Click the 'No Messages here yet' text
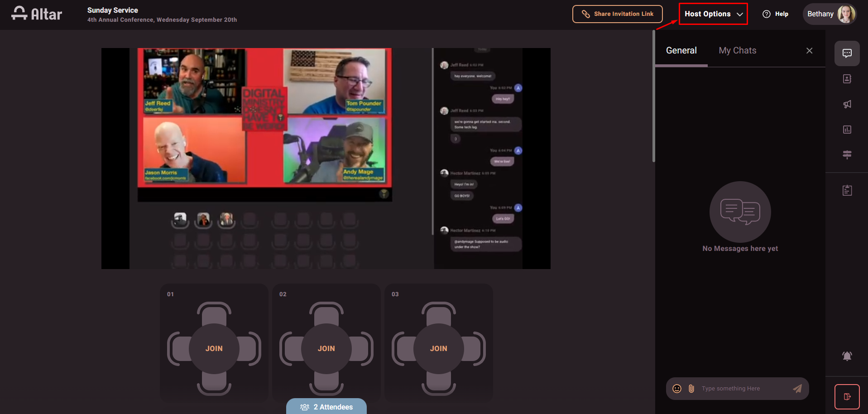This screenshot has width=868, height=414. pyautogui.click(x=740, y=249)
